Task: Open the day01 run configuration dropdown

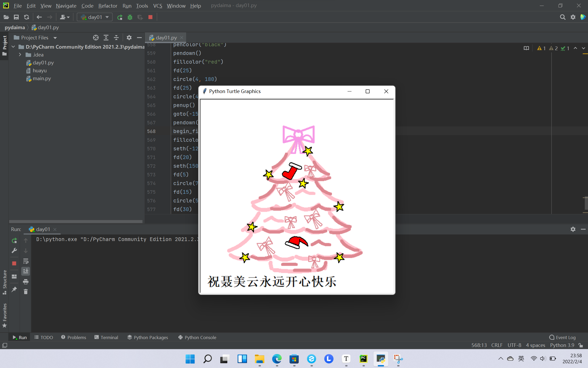Action: click(95, 17)
